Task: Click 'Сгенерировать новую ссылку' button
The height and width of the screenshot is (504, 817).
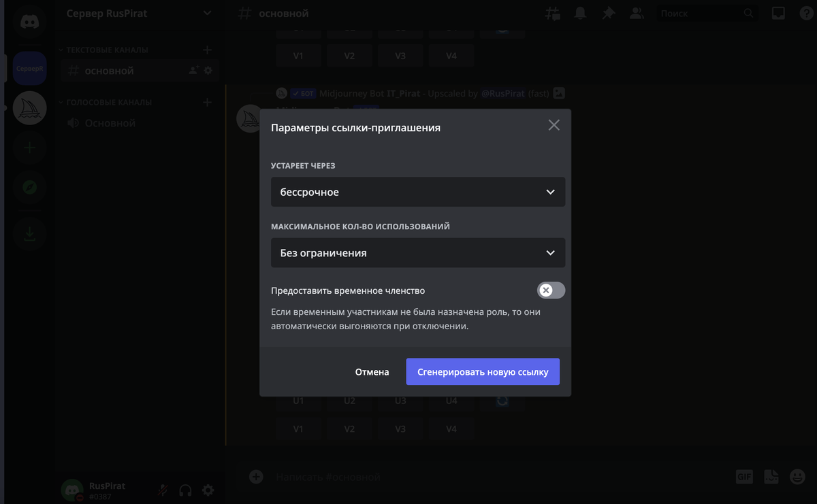Action: [483, 372]
